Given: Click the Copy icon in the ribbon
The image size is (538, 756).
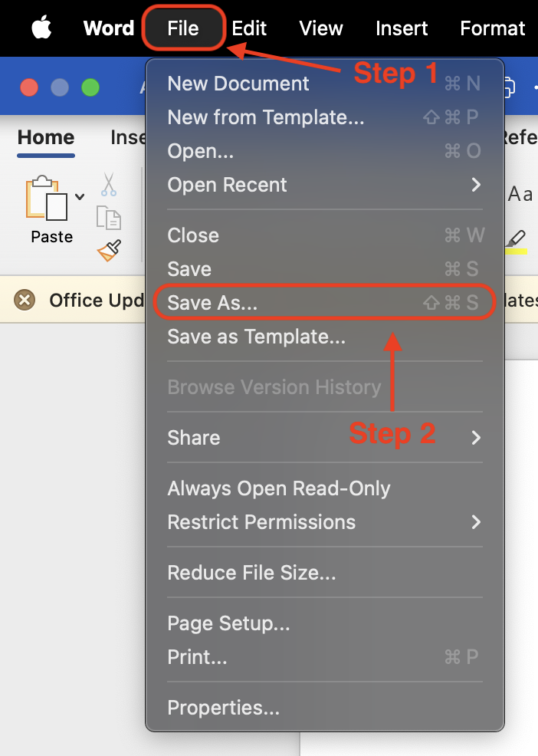Looking at the screenshot, I should [109, 217].
